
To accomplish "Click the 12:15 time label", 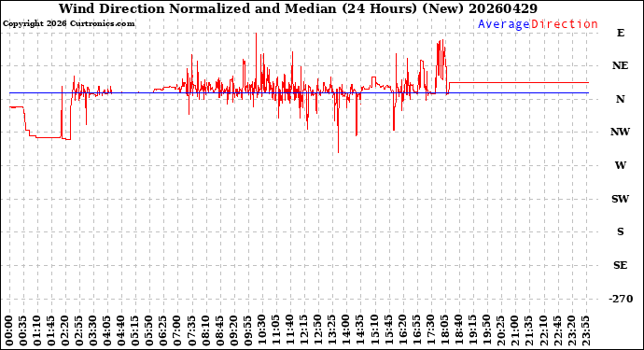I will (x=303, y=331).
